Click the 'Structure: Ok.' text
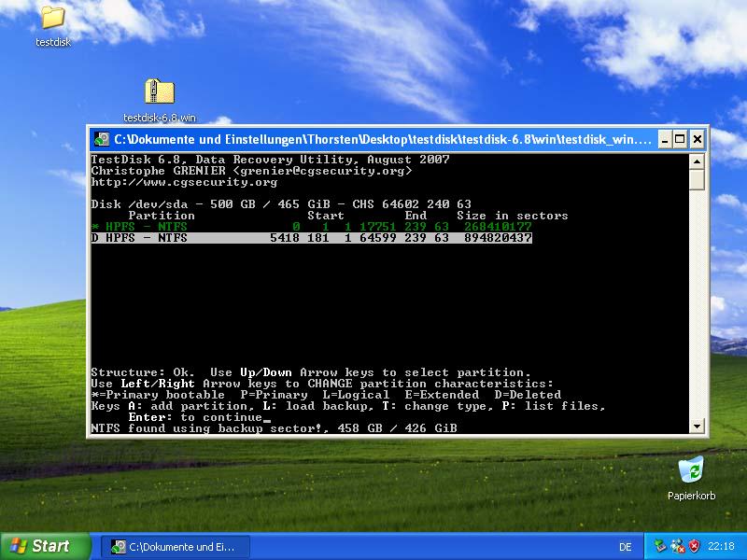 coord(143,372)
